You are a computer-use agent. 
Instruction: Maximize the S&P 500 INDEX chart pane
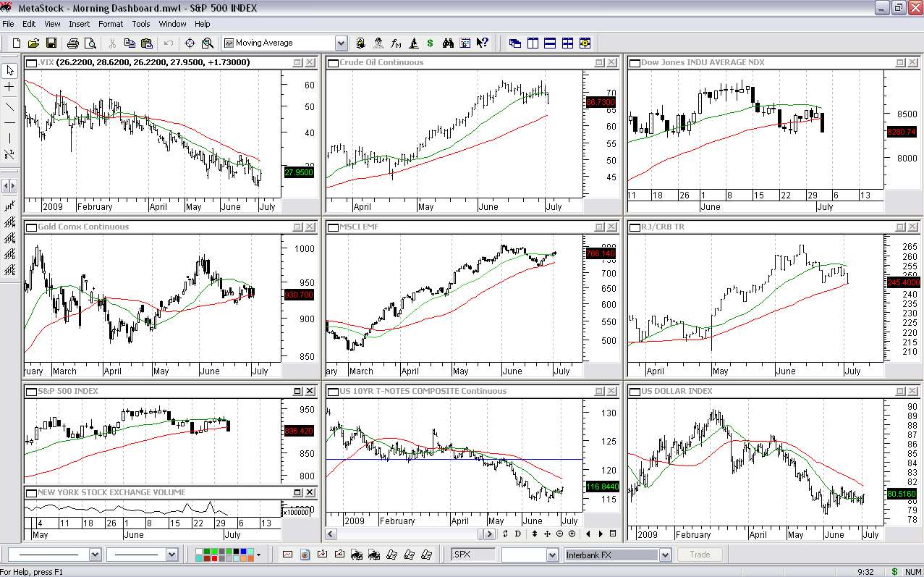pyautogui.click(x=297, y=391)
